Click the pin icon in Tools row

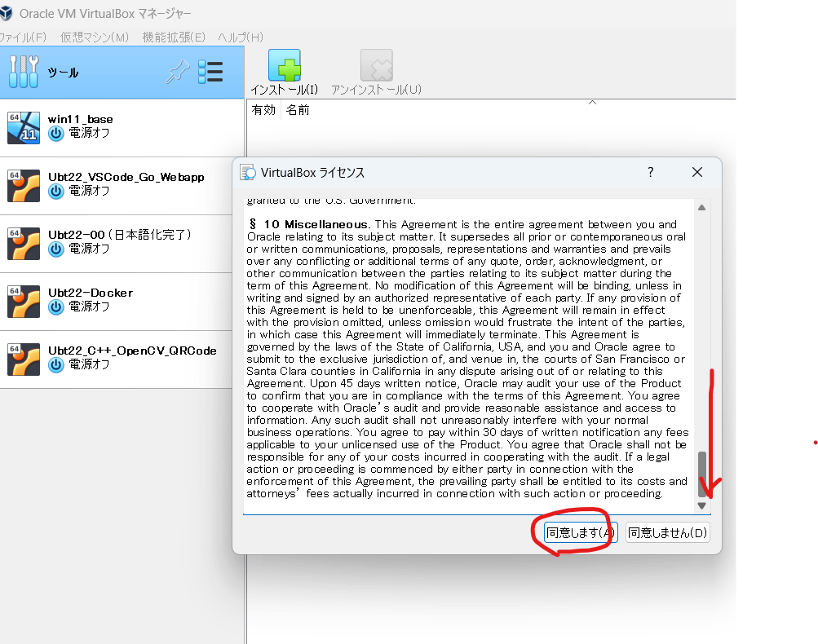pyautogui.click(x=177, y=72)
